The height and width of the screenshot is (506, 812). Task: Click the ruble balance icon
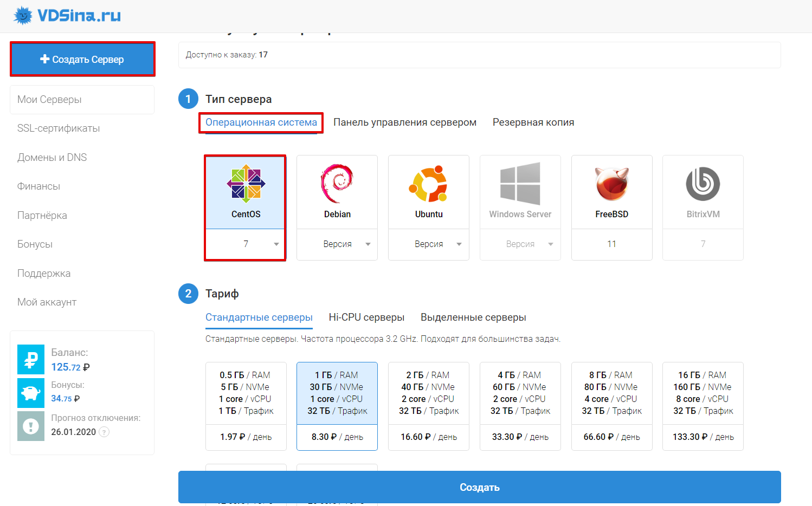point(31,360)
